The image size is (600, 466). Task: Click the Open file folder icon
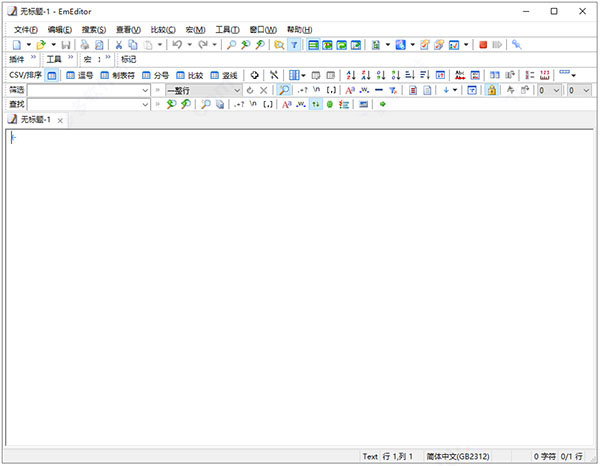point(41,45)
